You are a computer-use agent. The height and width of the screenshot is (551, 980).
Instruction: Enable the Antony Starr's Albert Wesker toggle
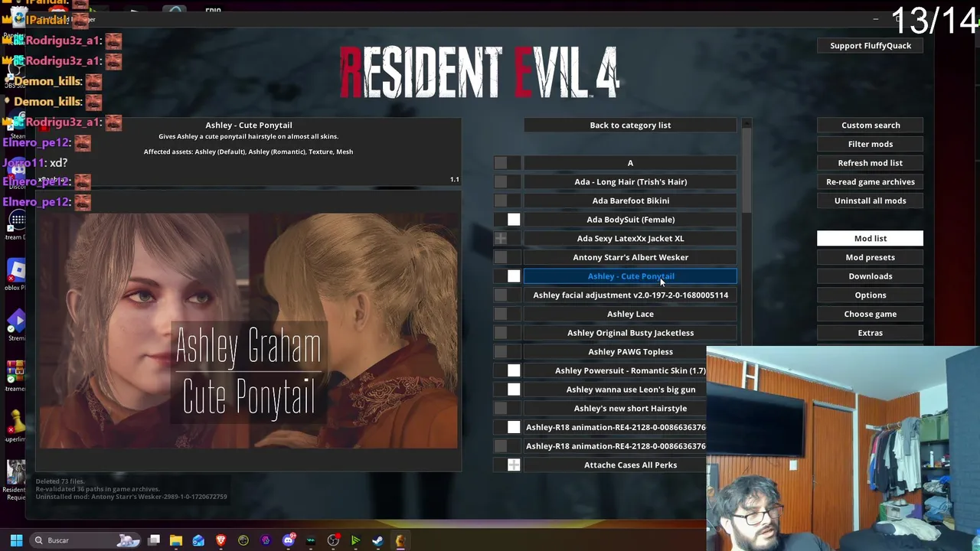point(507,257)
